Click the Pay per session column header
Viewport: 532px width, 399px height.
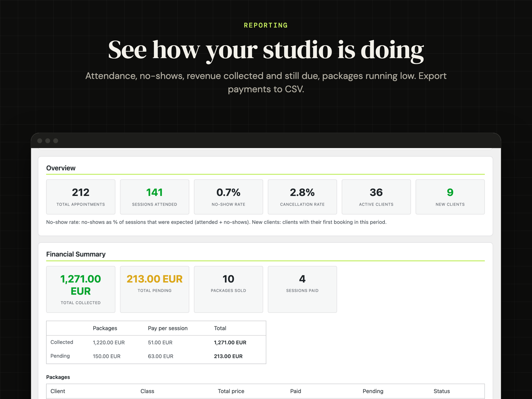coord(168,328)
